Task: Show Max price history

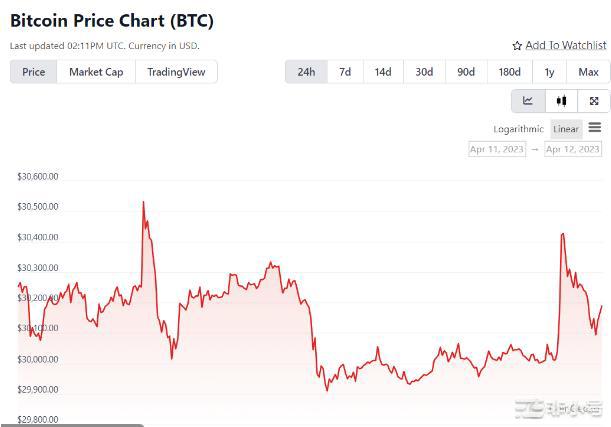Action: click(x=588, y=72)
